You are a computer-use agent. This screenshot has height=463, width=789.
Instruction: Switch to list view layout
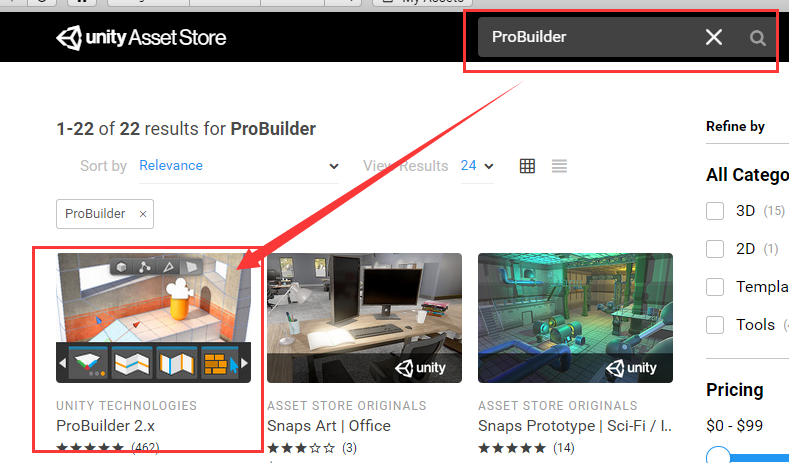(559, 166)
